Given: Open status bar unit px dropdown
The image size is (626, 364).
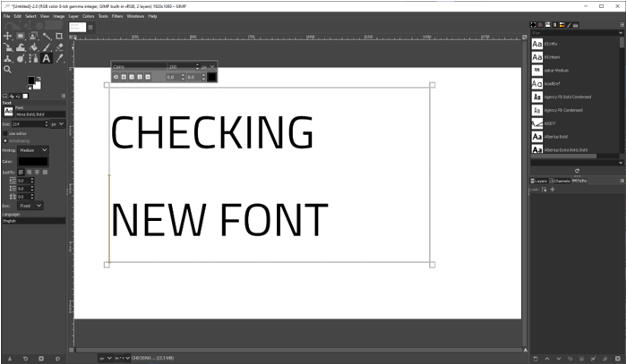Looking at the screenshot, I should coord(106,358).
